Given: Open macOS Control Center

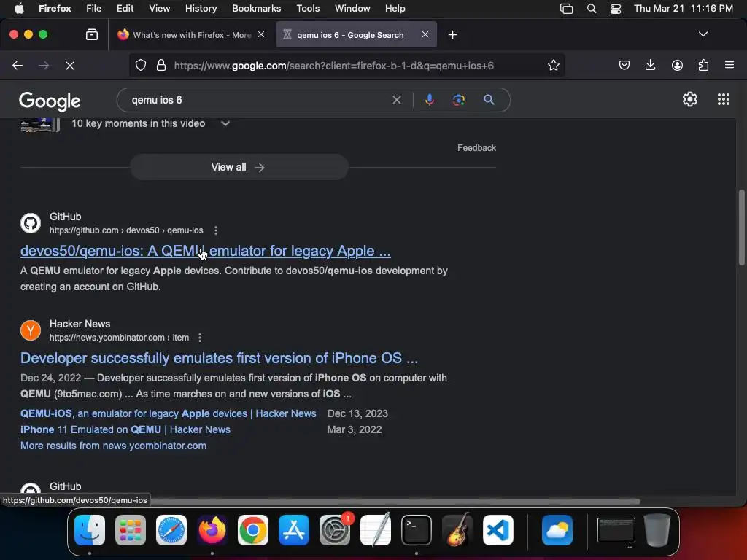Looking at the screenshot, I should pos(616,9).
